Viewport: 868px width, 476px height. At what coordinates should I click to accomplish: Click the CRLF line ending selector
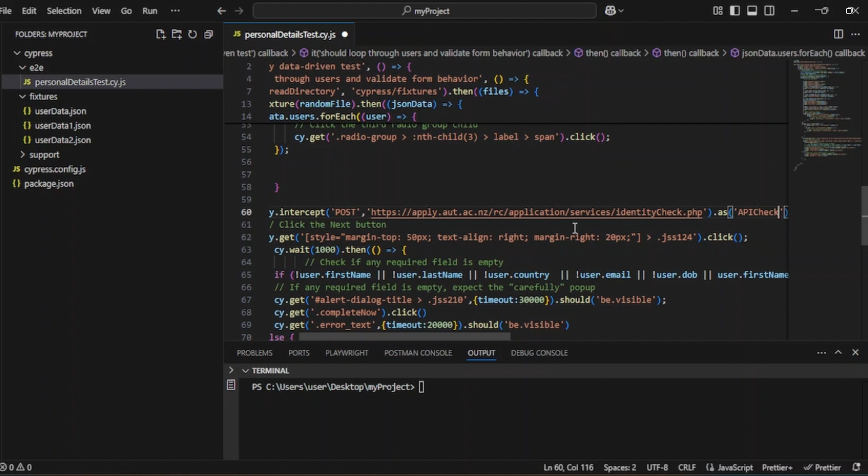point(687,467)
